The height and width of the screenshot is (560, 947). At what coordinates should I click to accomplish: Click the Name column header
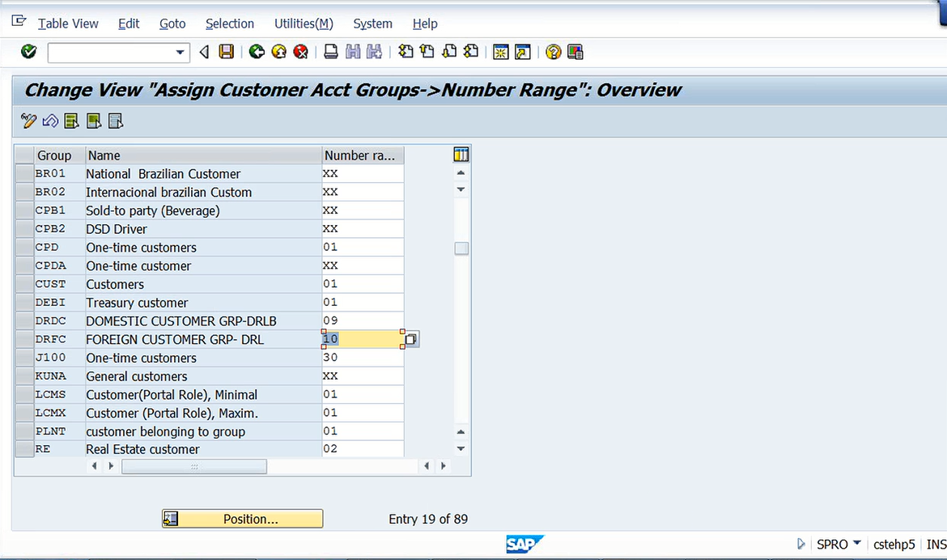point(203,155)
